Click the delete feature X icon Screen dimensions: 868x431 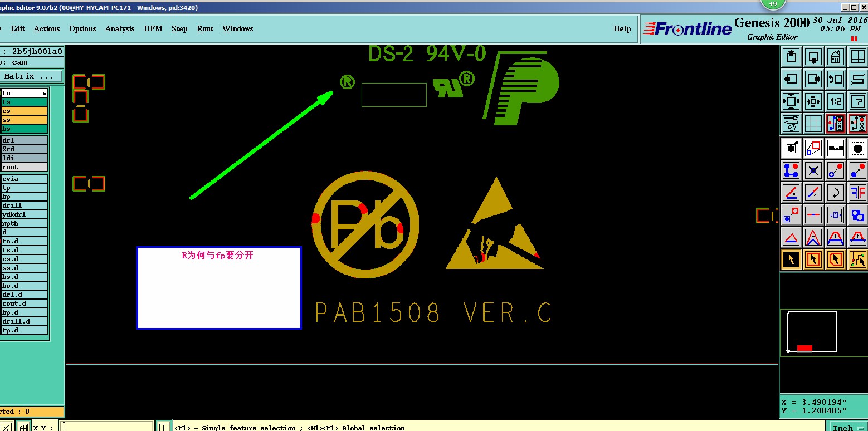813,170
